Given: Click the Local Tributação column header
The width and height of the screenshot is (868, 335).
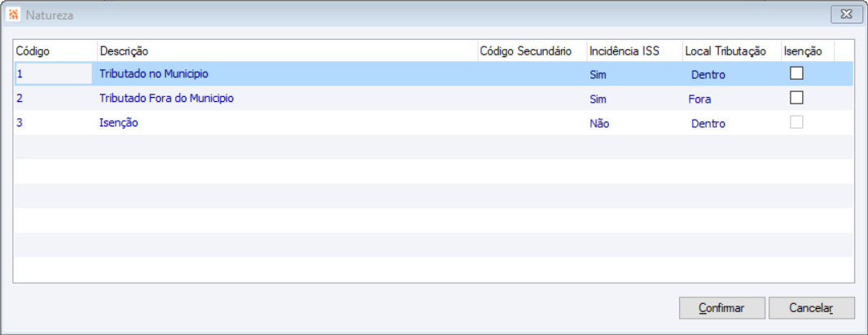Looking at the screenshot, I should point(731,51).
